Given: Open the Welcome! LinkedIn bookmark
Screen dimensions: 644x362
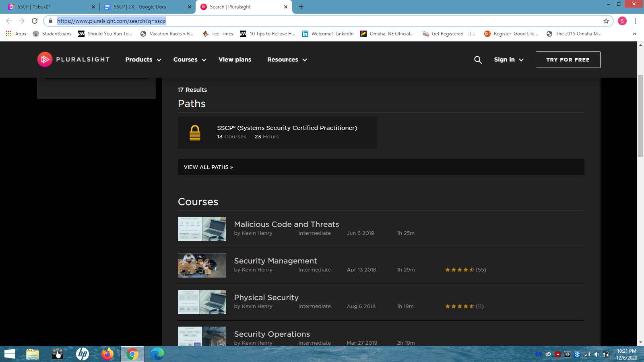Looking at the screenshot, I should point(328,34).
